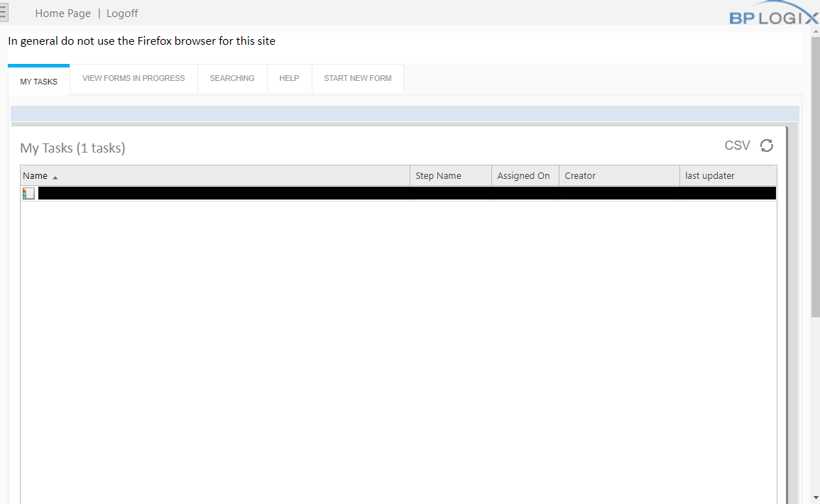
Task: Click the form icon in the task row
Action: point(28,193)
